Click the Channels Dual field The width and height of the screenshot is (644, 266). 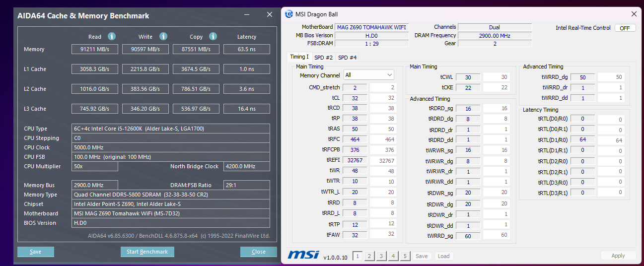(495, 27)
